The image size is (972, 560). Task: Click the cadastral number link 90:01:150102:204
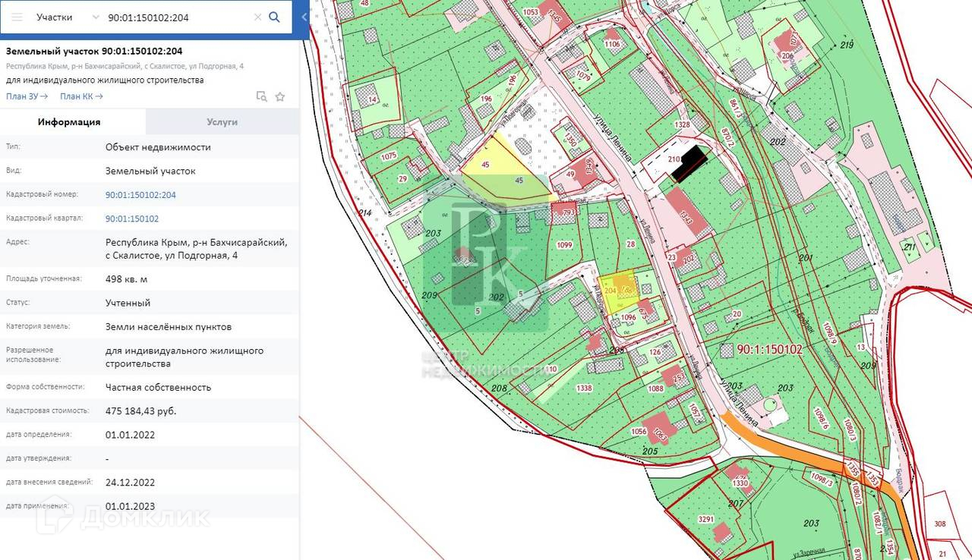point(140,195)
